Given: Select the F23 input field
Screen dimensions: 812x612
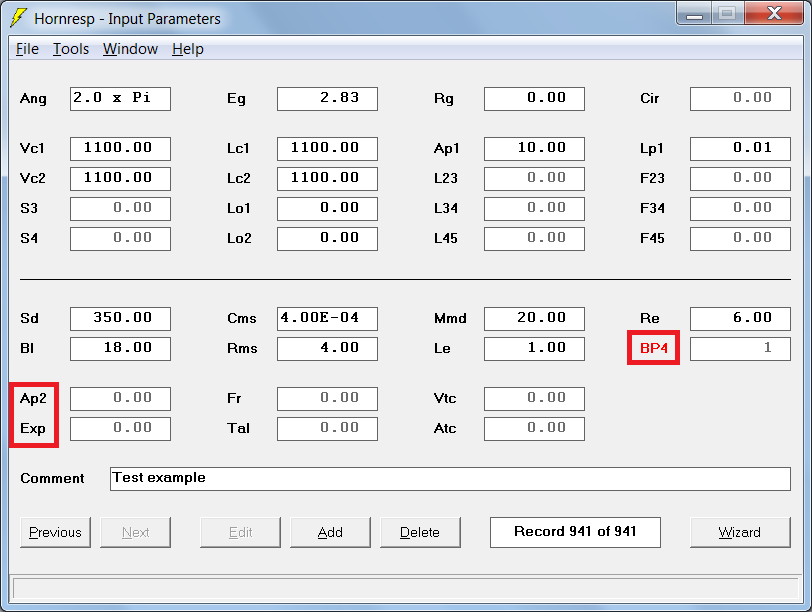Looking at the screenshot, I should pyautogui.click(x=741, y=179).
